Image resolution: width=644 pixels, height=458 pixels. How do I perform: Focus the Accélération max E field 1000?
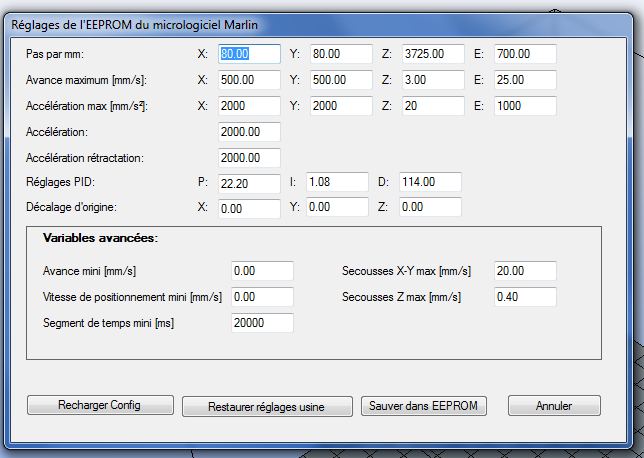[x=525, y=106]
